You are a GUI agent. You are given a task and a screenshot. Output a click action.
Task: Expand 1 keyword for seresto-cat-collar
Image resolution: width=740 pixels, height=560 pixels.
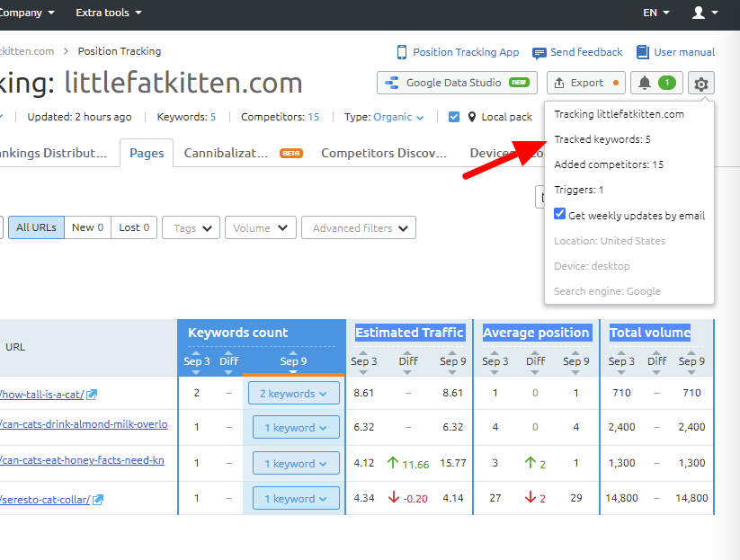(x=296, y=498)
